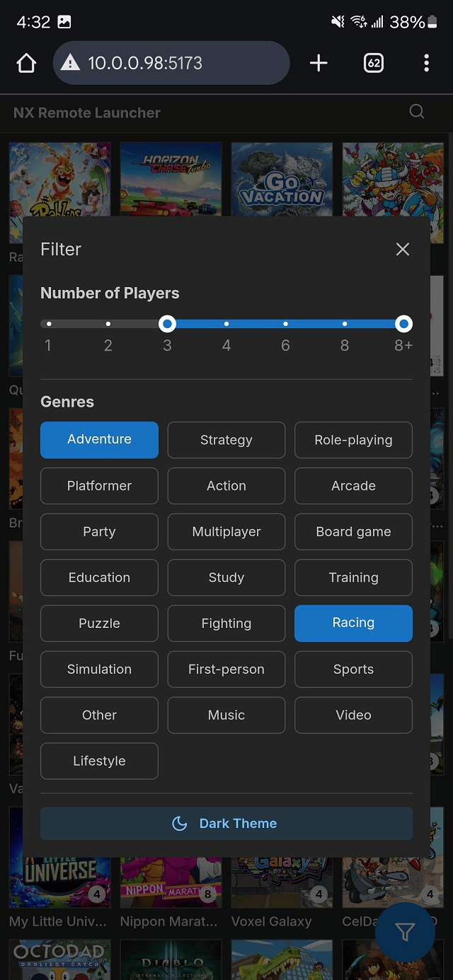Toggle the Dark Theme setting
Screen dimensions: 453x980
(x=226, y=823)
